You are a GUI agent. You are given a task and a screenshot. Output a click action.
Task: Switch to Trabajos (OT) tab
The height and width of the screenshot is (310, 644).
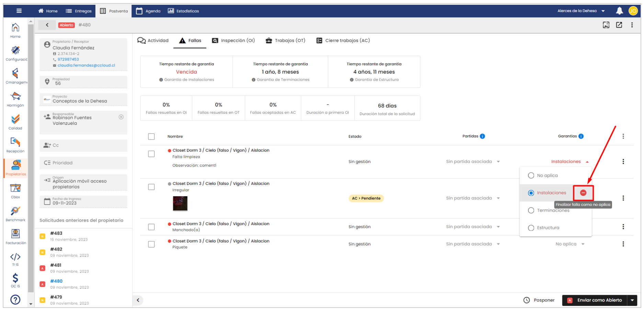point(286,41)
